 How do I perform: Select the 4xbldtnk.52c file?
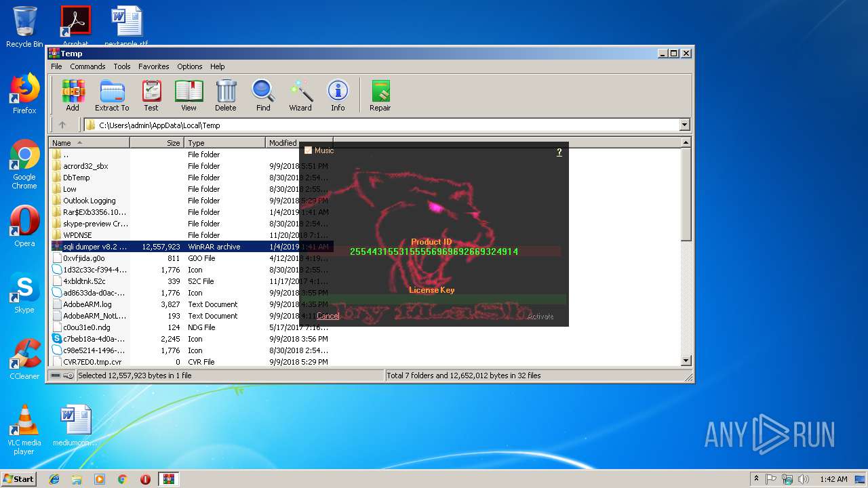(x=84, y=281)
